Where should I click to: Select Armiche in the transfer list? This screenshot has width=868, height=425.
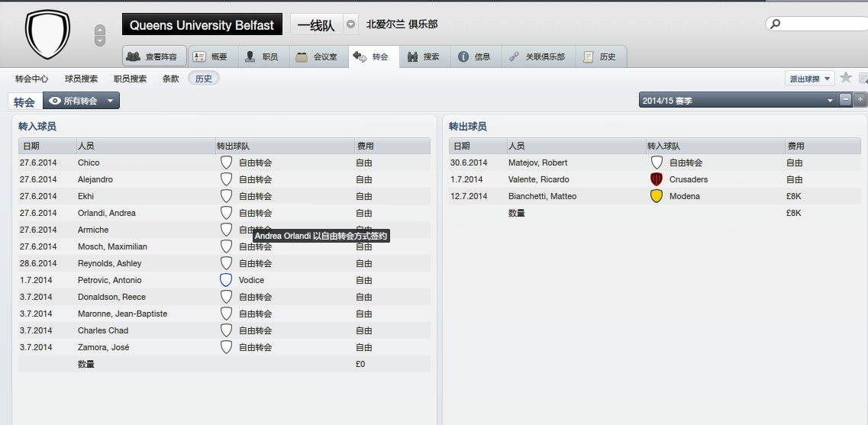pos(93,230)
